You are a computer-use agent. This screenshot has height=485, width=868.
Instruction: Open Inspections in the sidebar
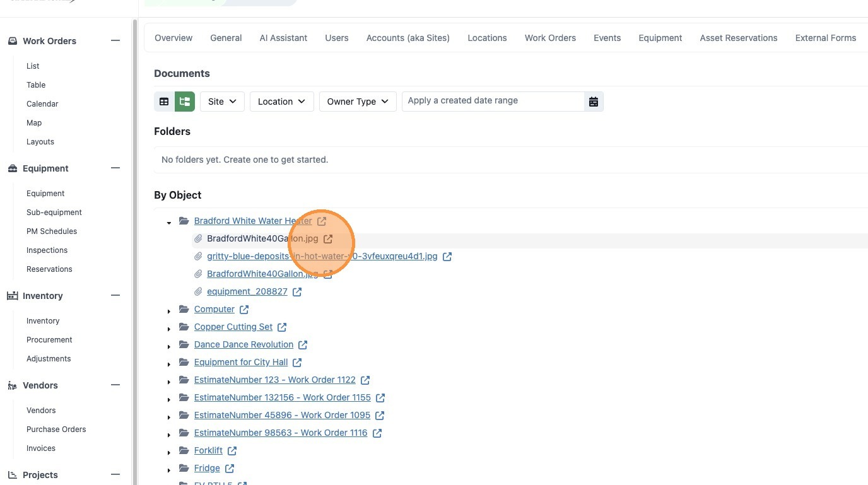[x=47, y=250]
